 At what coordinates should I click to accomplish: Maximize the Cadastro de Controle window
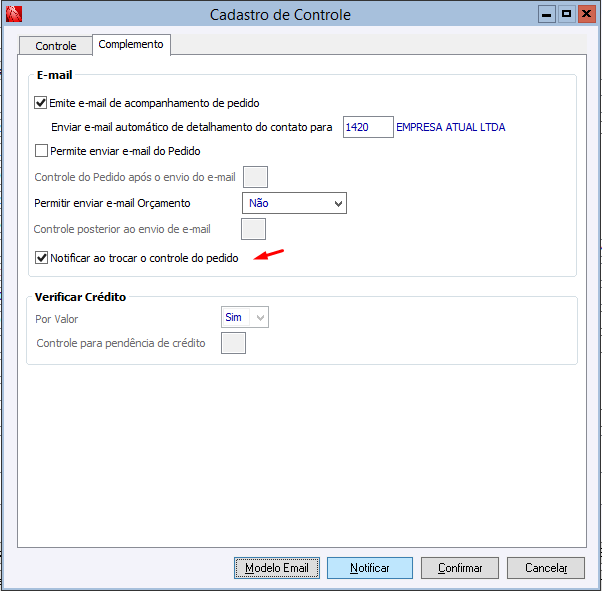tap(565, 14)
